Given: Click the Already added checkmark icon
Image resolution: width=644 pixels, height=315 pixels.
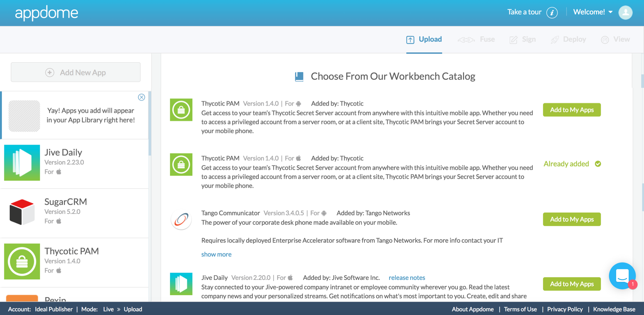Looking at the screenshot, I should pos(598,164).
